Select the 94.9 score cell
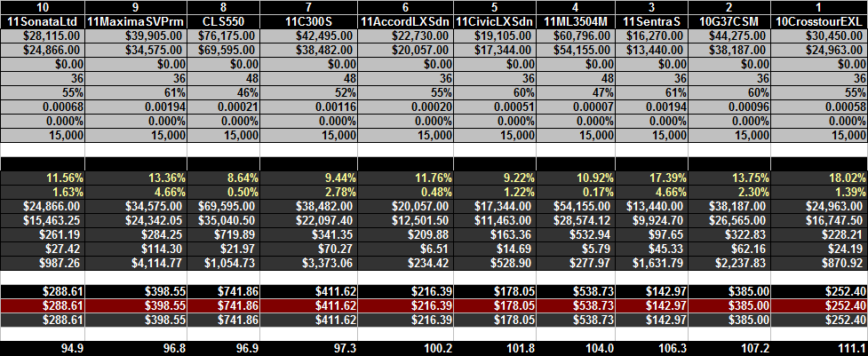The height and width of the screenshot is (356, 868). coord(42,349)
